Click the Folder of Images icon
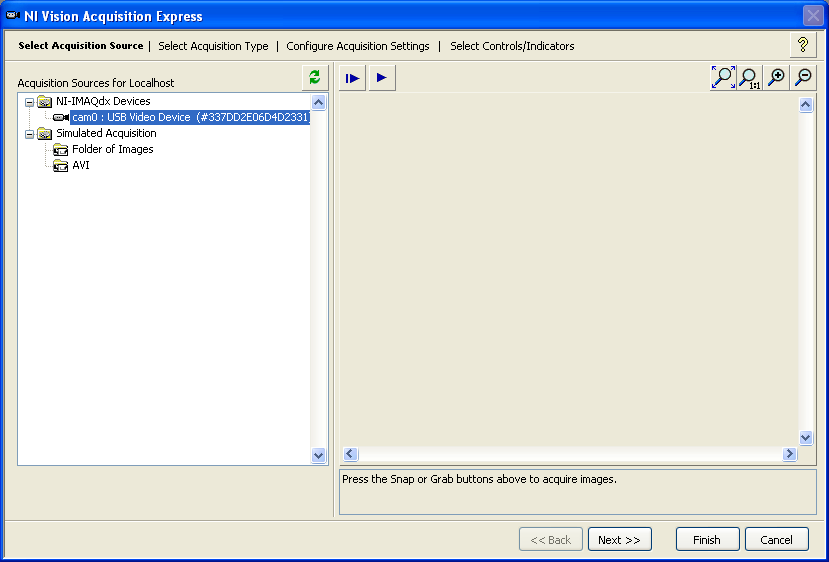Screen dimensions: 829x562 pos(61,150)
